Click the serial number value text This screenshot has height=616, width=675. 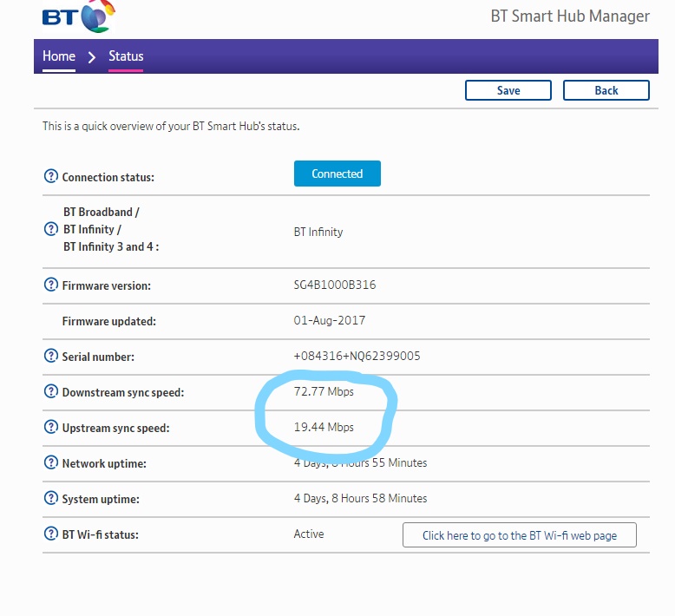point(357,356)
